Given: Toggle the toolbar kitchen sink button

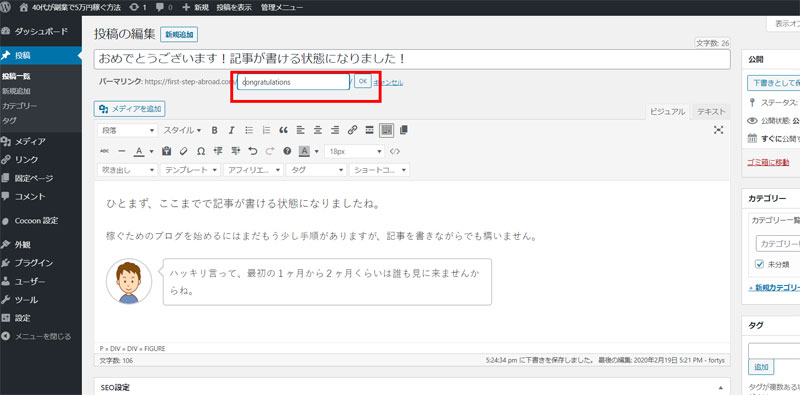Looking at the screenshot, I should pos(387,130).
